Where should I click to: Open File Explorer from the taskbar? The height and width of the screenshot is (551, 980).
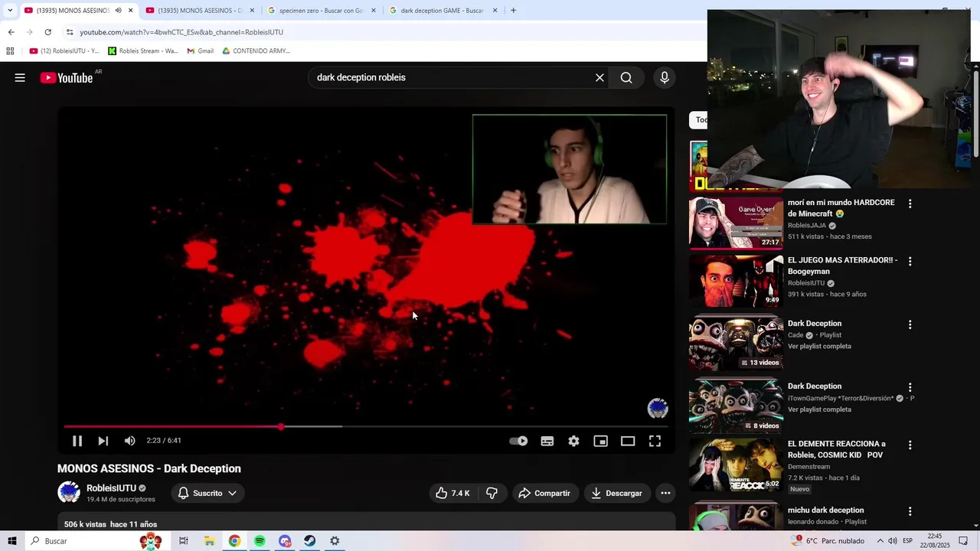click(209, 541)
